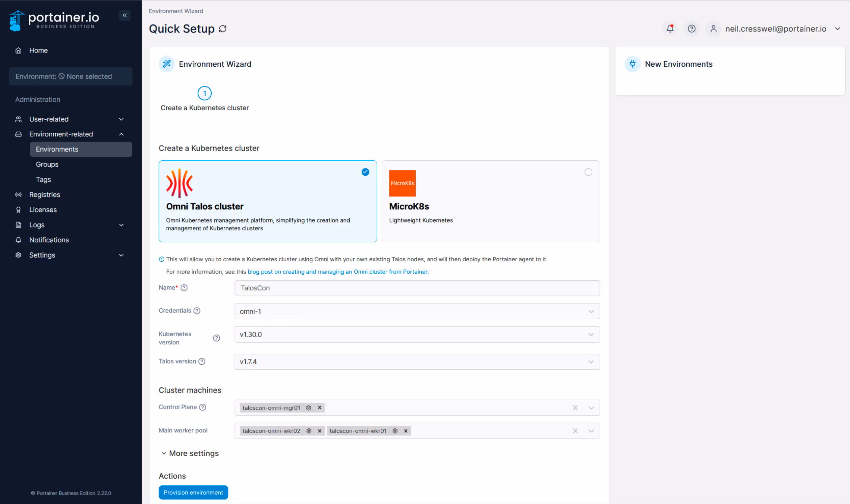
Task: Open the gear settings for taloscon-omni-wkr02
Action: point(309,431)
